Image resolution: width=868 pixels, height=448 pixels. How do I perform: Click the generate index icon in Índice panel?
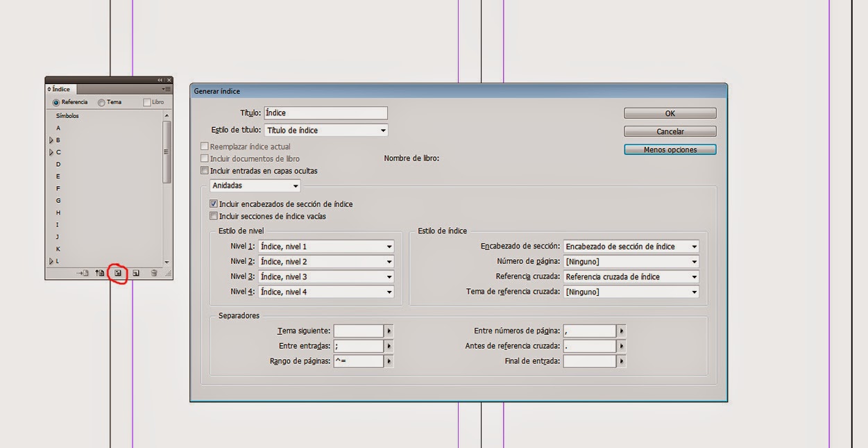tap(118, 273)
